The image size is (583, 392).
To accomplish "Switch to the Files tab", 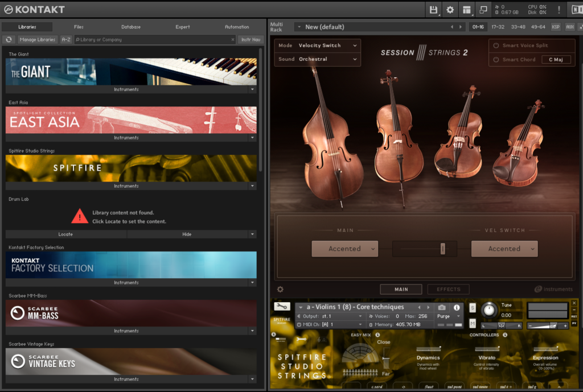I will [x=79, y=27].
